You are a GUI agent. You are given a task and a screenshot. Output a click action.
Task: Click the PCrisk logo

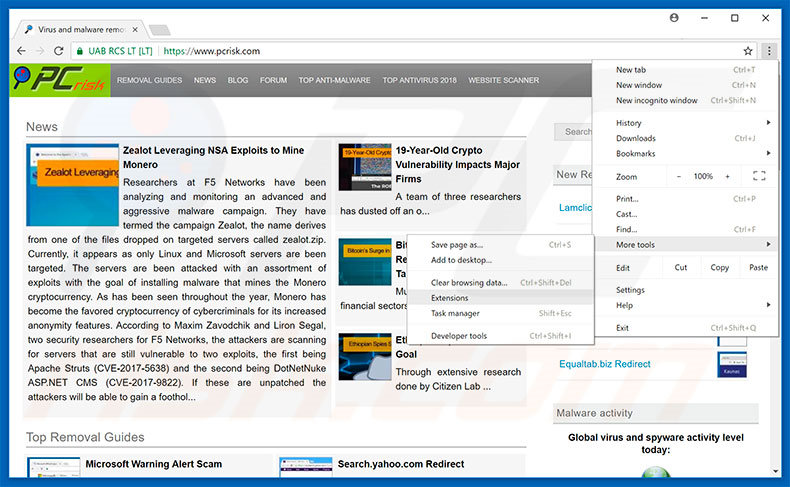pos(59,80)
